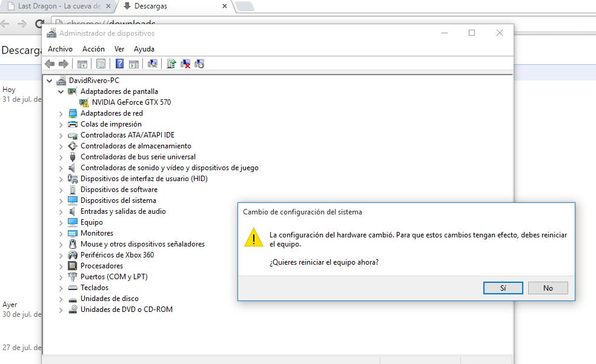Viewport: 596px width, 364px height.
Task: Click the disable device icon with down arrow
Action: tap(200, 64)
